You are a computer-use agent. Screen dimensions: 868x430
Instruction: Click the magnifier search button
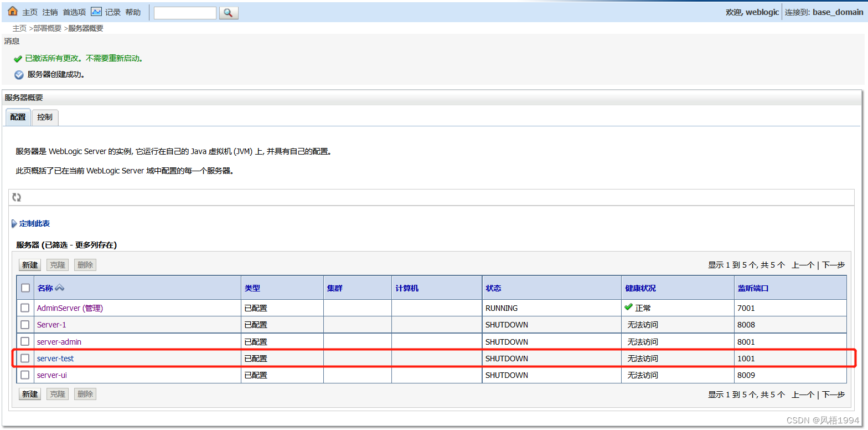coord(229,13)
